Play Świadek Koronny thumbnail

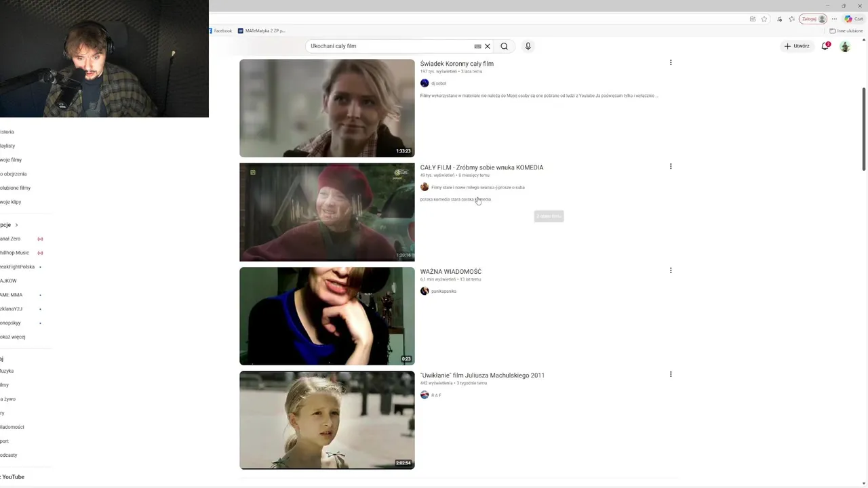[x=327, y=108]
